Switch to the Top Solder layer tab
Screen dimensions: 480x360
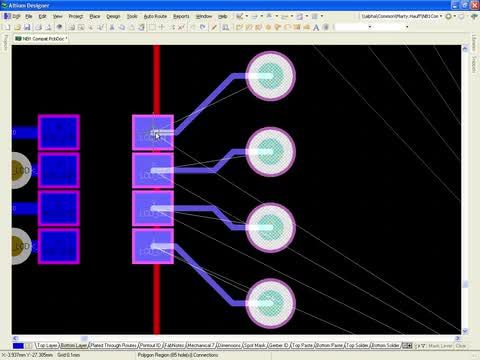357,346
